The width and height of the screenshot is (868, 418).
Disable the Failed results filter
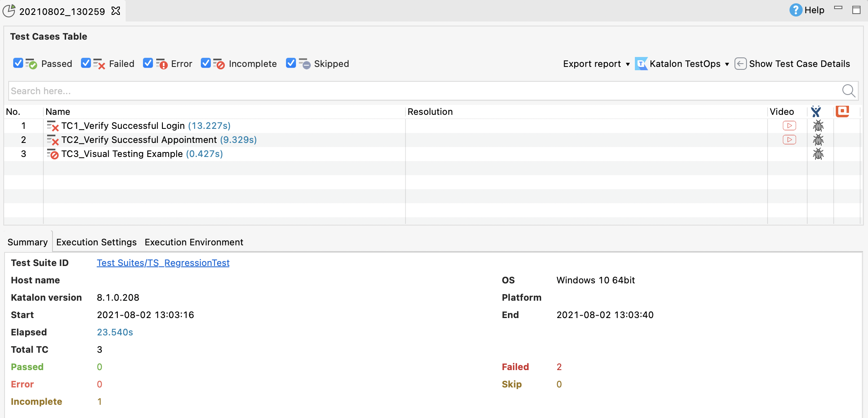pyautogui.click(x=86, y=63)
